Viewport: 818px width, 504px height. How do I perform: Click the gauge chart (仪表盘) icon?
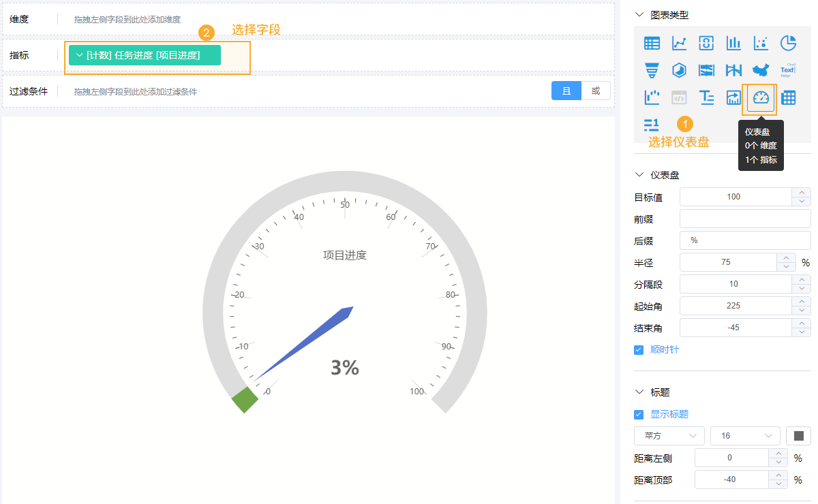click(759, 97)
